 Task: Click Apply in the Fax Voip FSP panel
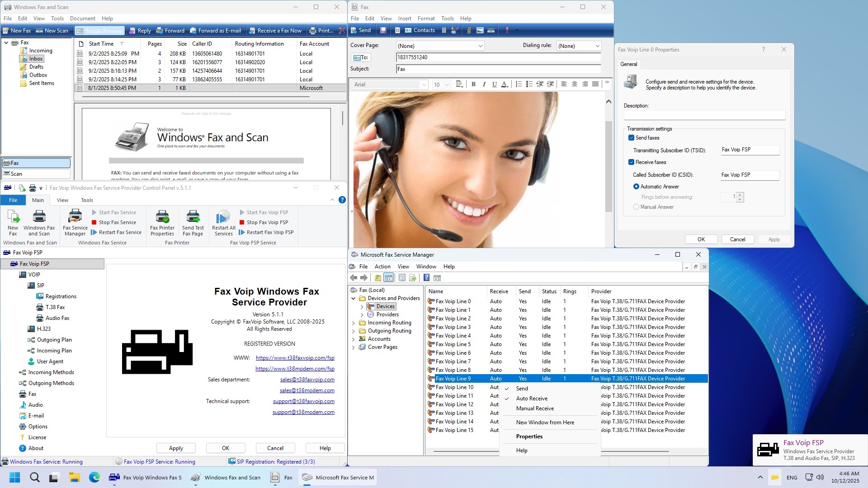click(176, 448)
